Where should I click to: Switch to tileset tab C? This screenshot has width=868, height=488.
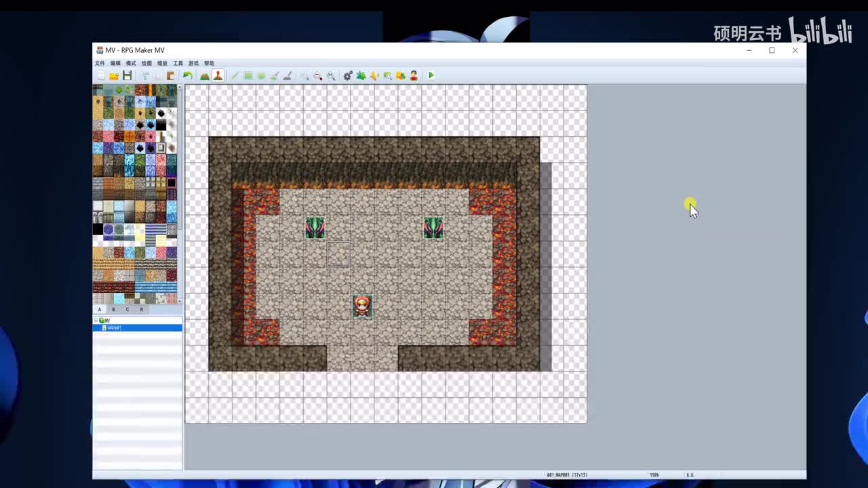pyautogui.click(x=127, y=309)
